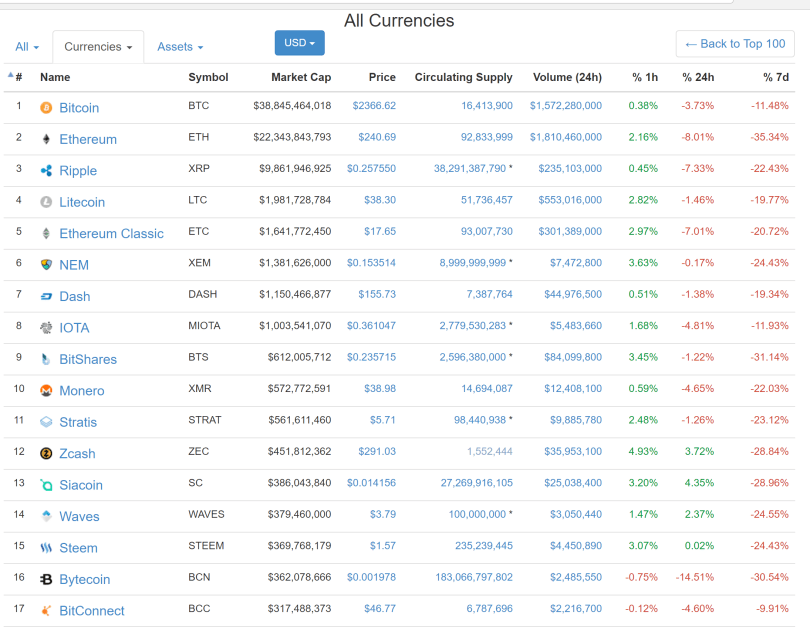Click the Ethereum diamond logo icon
Screen dimensions: 810x635
tap(46, 139)
